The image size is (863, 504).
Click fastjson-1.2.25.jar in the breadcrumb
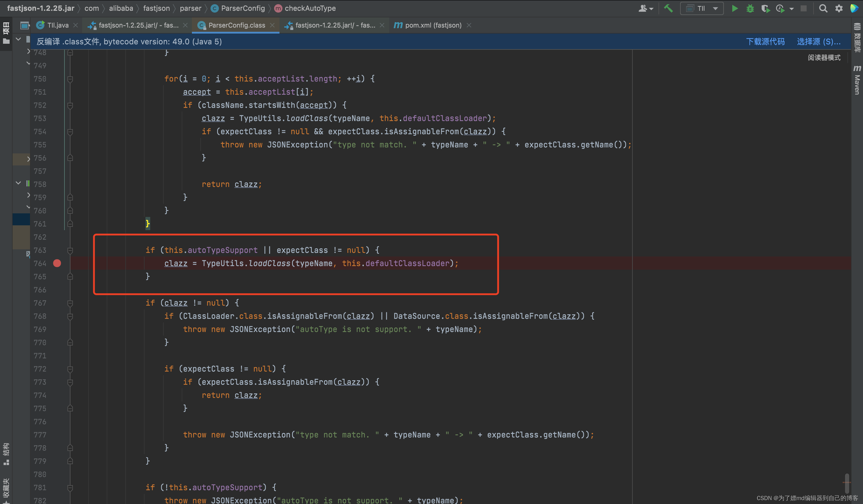(40, 8)
